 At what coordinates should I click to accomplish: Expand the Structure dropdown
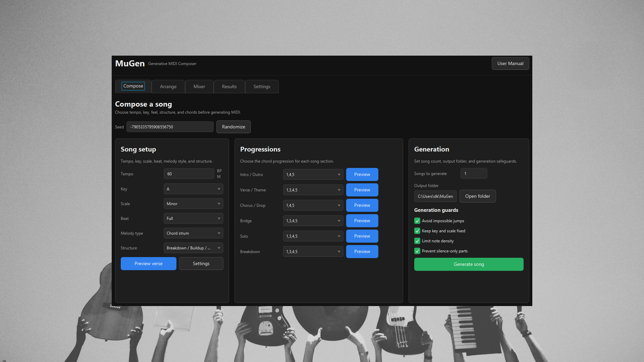click(193, 248)
